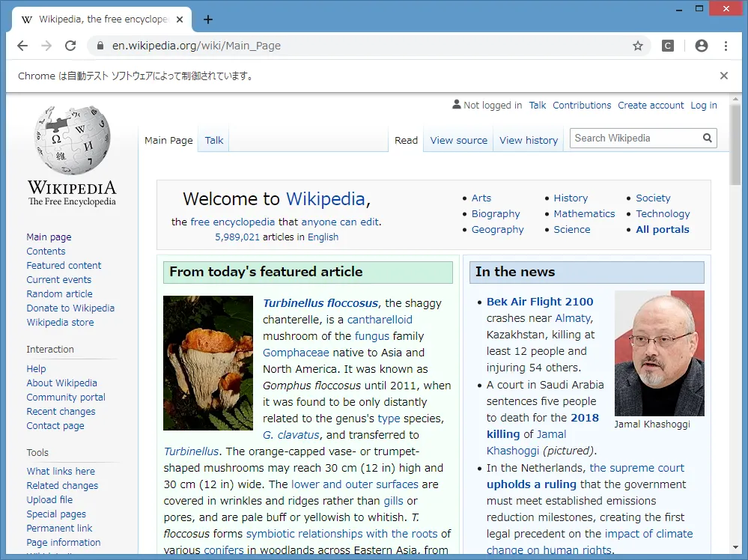Click the padlock site security icon
Viewport: 748px width, 560px height.
[x=100, y=46]
